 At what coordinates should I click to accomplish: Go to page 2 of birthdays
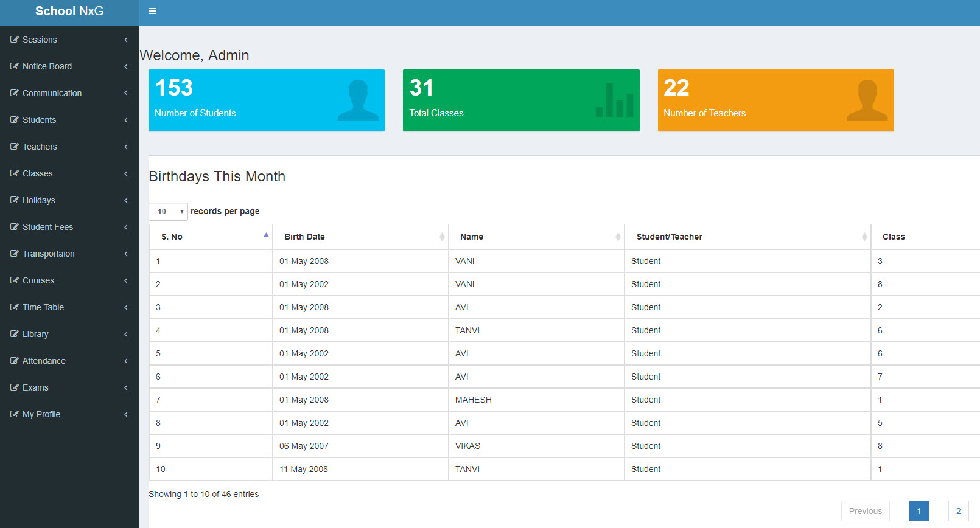click(958, 511)
